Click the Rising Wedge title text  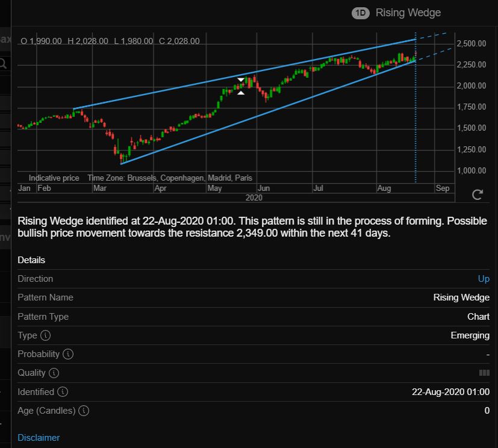pos(408,13)
